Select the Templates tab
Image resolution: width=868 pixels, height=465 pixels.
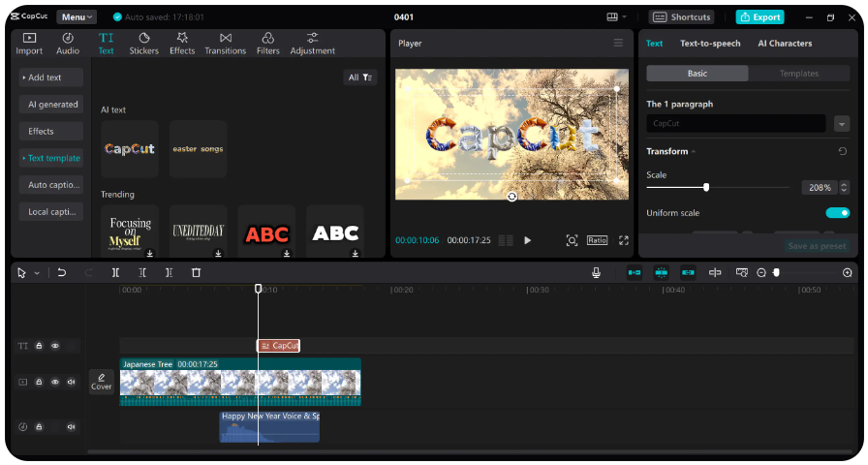coord(799,73)
